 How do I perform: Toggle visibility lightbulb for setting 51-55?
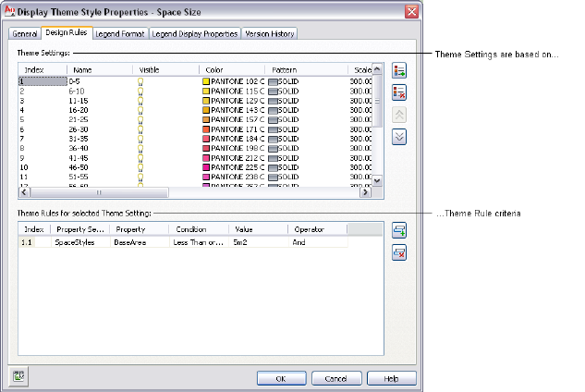pyautogui.click(x=140, y=177)
